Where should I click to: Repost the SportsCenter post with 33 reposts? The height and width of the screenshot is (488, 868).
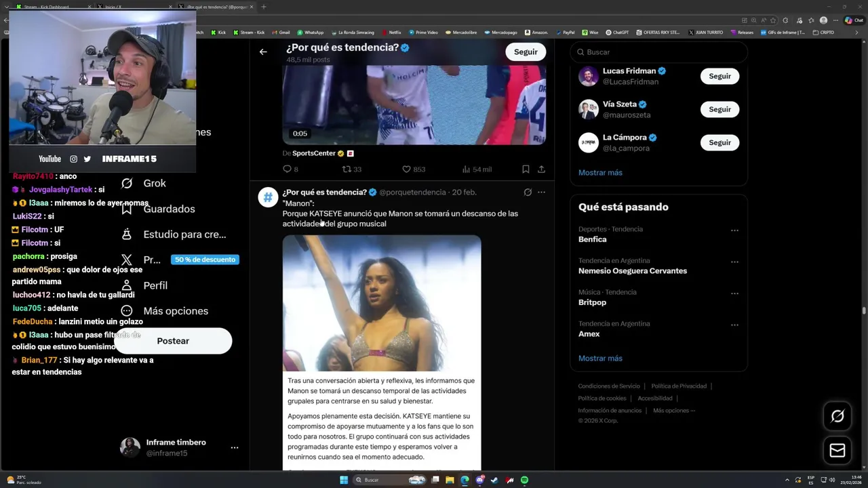(351, 169)
